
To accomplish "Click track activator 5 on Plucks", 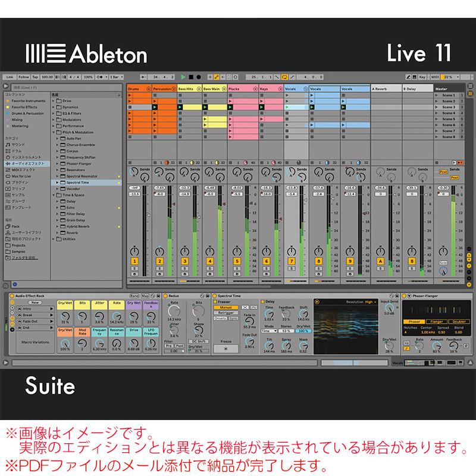I will click(237, 261).
